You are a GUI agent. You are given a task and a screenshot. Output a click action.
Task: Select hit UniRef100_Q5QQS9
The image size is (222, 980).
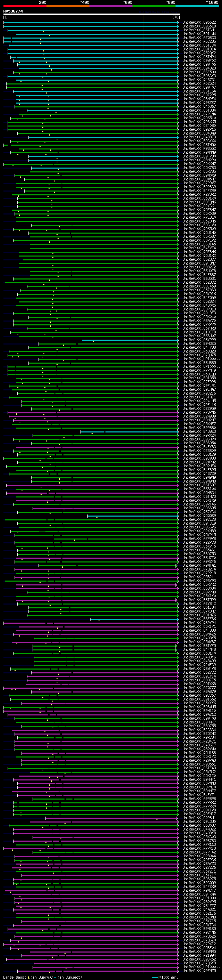199,516
